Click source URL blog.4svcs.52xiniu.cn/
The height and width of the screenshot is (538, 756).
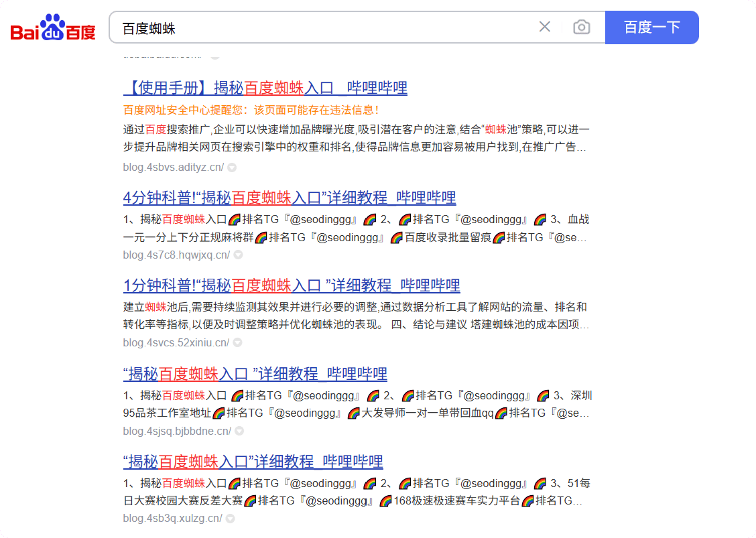pos(176,343)
